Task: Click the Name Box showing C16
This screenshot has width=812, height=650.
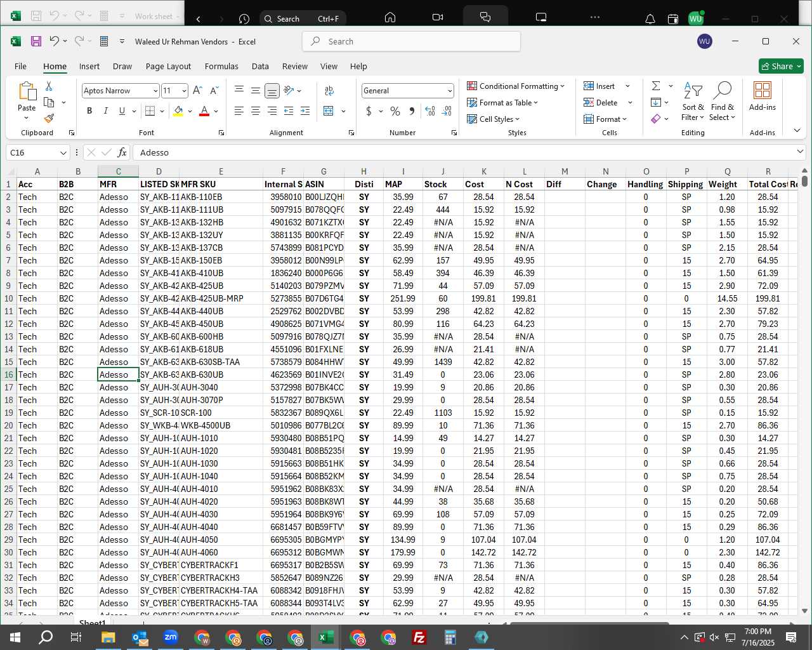Action: (37, 152)
